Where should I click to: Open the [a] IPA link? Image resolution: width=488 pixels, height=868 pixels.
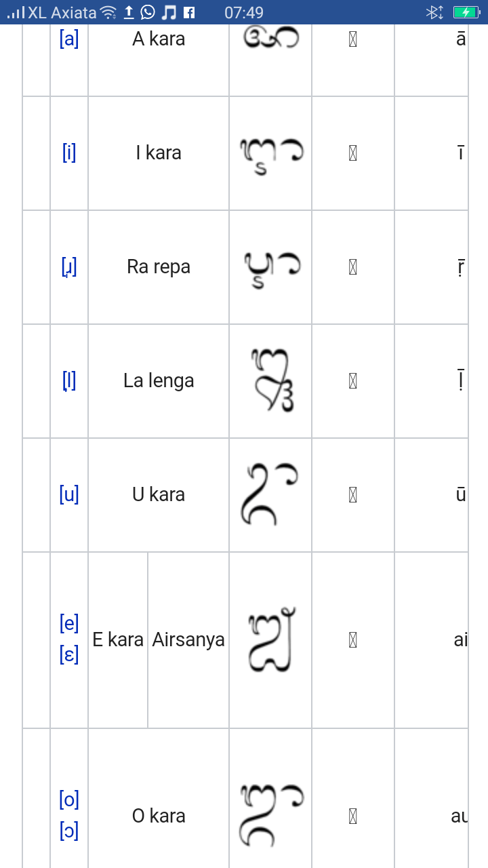coord(69,39)
